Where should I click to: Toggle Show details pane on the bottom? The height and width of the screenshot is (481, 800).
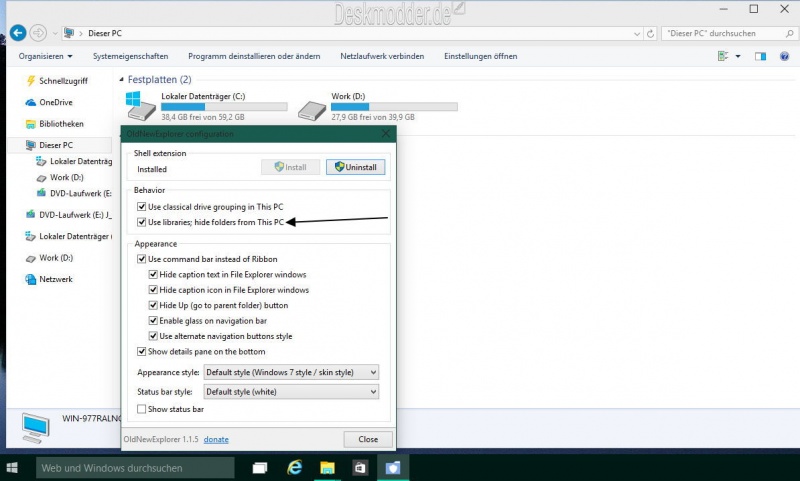[x=142, y=351]
